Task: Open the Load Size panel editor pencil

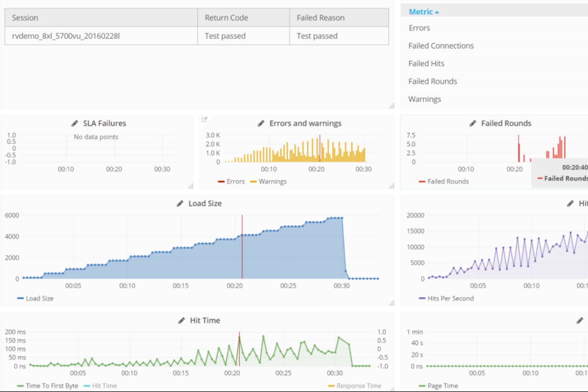Action: point(180,203)
